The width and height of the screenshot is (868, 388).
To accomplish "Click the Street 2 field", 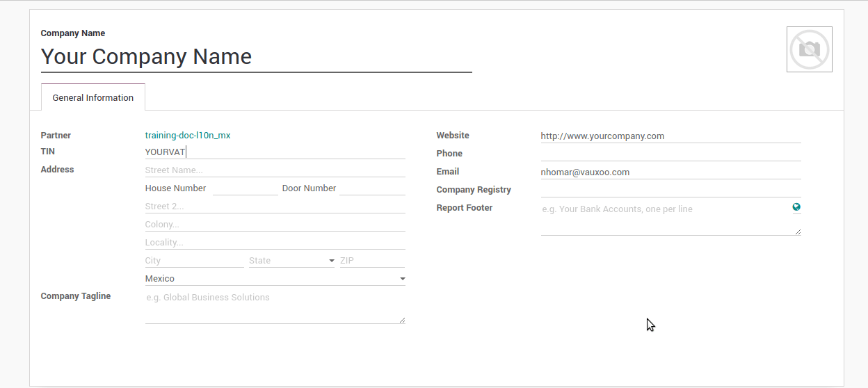I will coord(275,207).
